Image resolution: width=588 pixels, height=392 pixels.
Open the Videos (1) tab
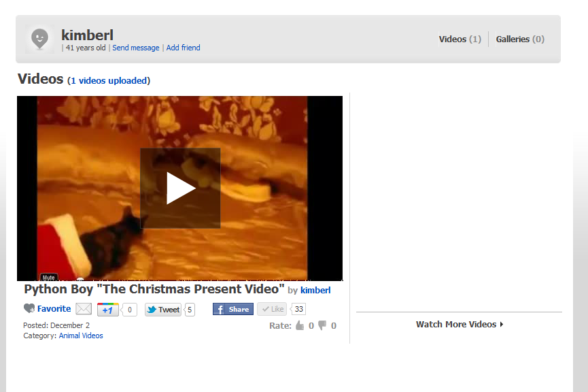click(460, 39)
